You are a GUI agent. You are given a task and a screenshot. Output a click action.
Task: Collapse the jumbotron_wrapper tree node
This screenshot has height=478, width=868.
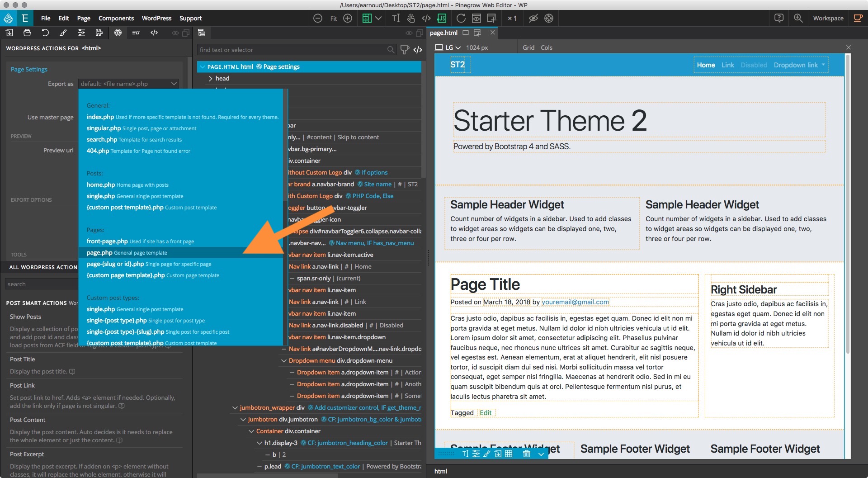point(235,407)
